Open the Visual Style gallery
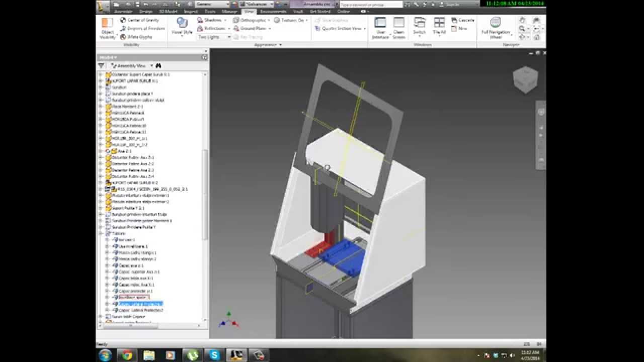 tap(182, 27)
